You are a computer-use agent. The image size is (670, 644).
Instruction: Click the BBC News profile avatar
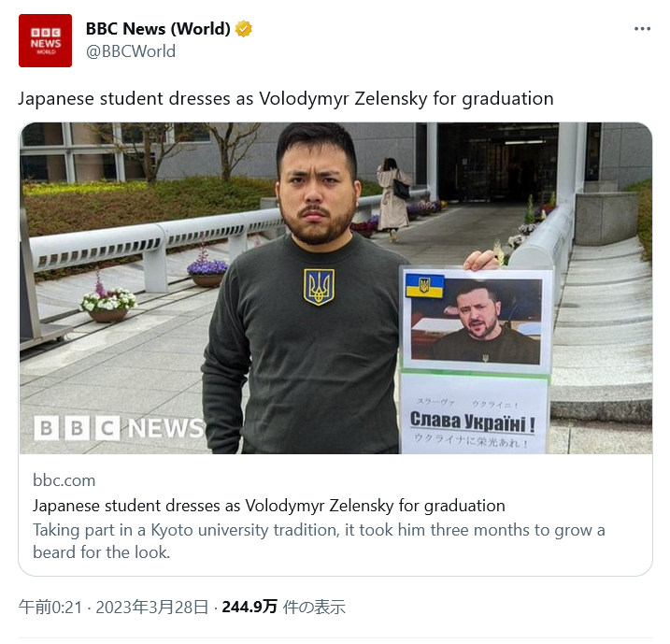click(x=45, y=40)
